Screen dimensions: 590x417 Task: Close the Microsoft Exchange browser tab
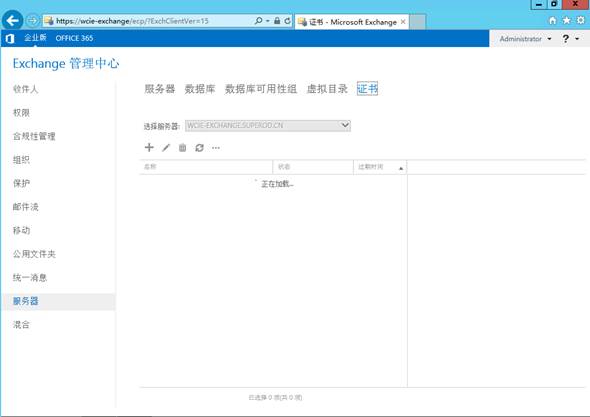(x=403, y=22)
